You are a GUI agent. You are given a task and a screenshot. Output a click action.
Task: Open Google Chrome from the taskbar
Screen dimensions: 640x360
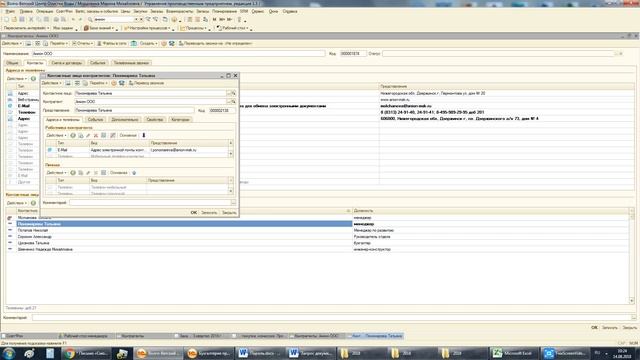coord(86,353)
